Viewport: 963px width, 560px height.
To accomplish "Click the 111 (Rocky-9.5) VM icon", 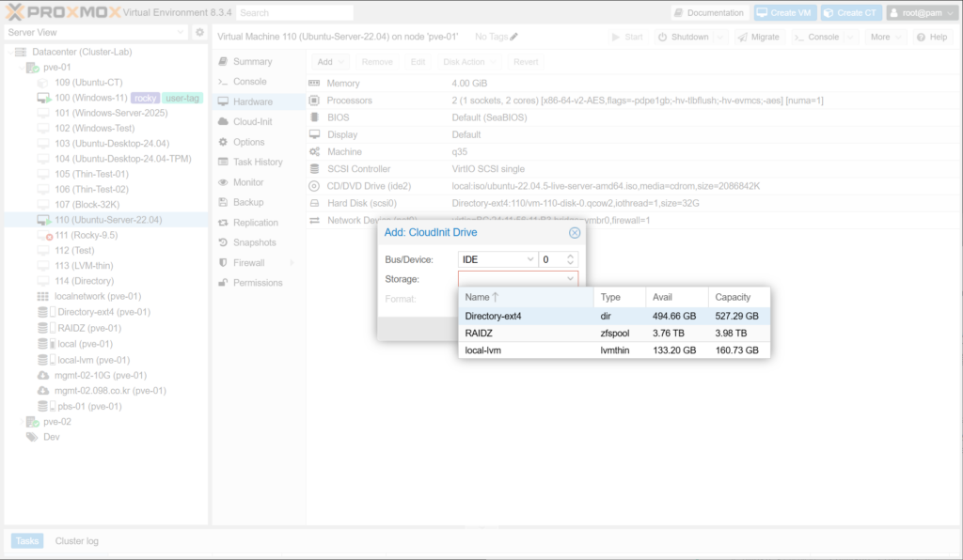I will 44,236.
